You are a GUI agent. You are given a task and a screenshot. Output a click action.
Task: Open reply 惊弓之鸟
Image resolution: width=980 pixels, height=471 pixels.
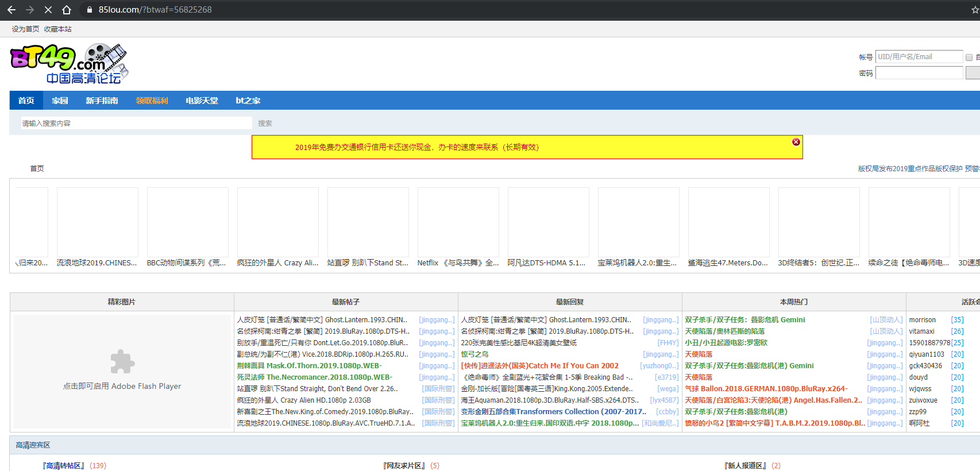(474, 354)
